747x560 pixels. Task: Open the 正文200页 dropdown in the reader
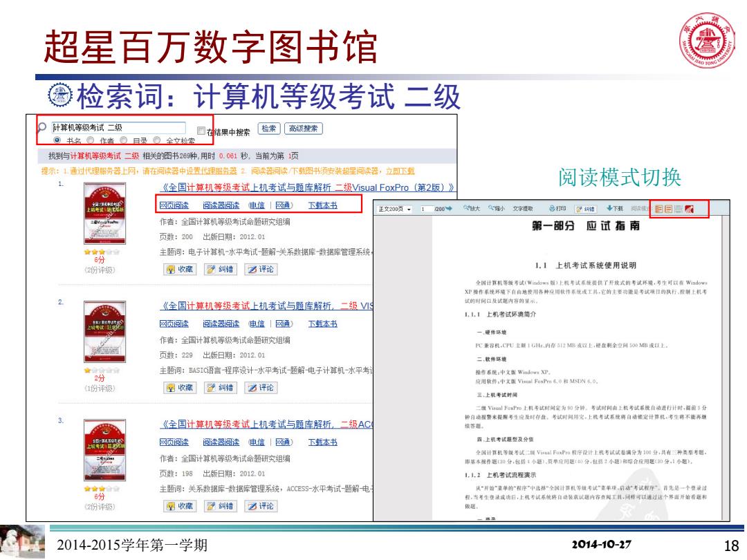click(394, 209)
